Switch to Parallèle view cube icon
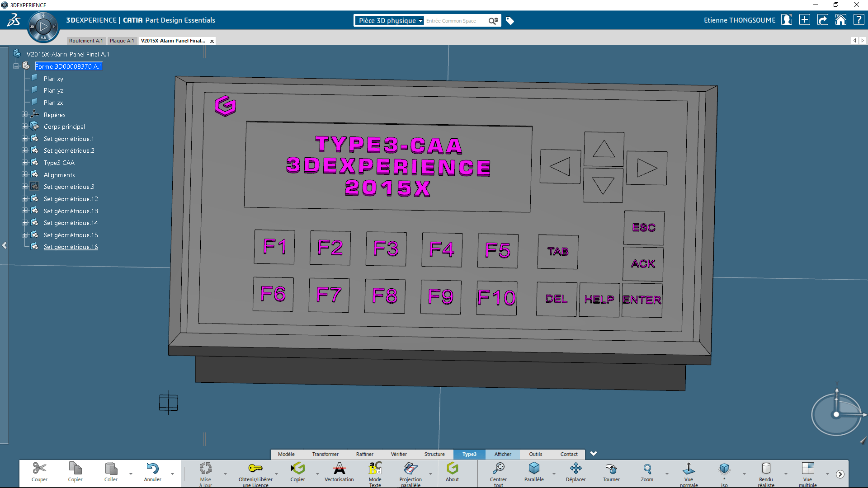The image size is (868, 488). (x=534, y=468)
